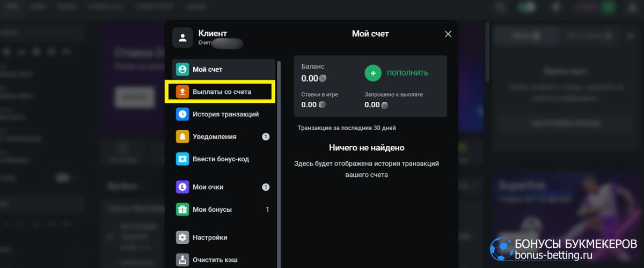This screenshot has width=644, height=268.
Task: Click the Клиент avatar in dialog header
Action: (x=182, y=38)
